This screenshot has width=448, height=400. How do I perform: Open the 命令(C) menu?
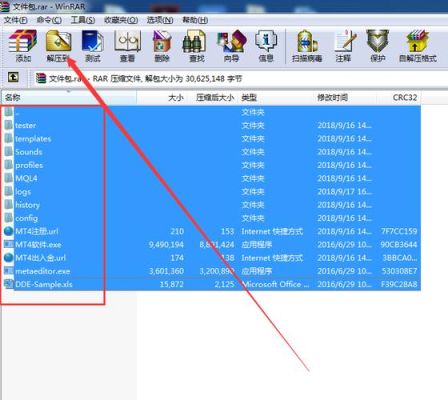pos(49,20)
